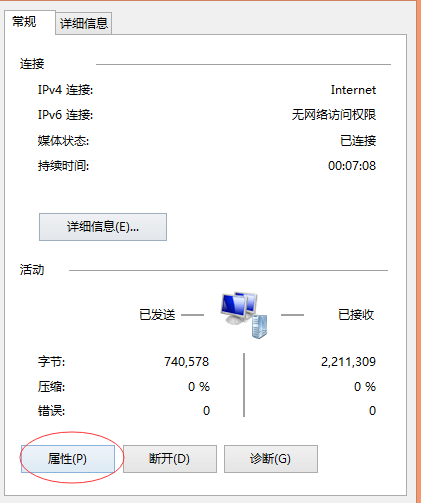
Task: Click the 断开(D) disconnect button
Action: 170,459
